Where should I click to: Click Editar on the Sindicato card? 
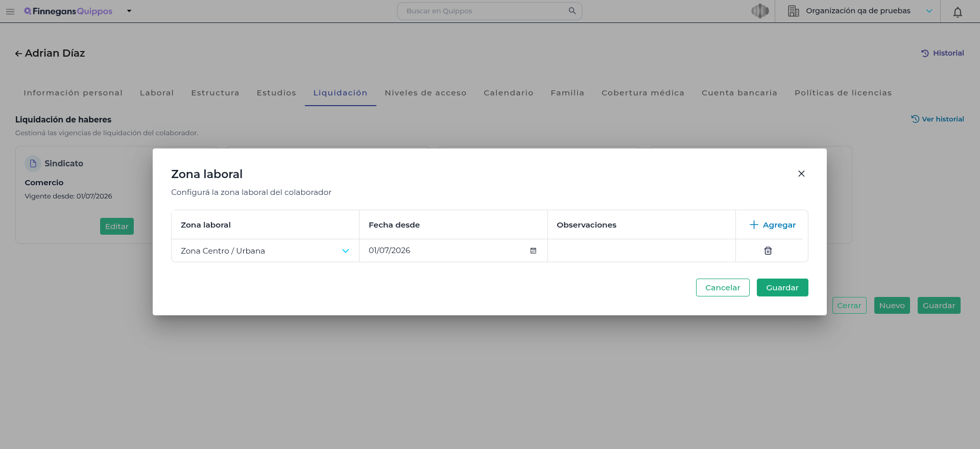click(x=117, y=227)
